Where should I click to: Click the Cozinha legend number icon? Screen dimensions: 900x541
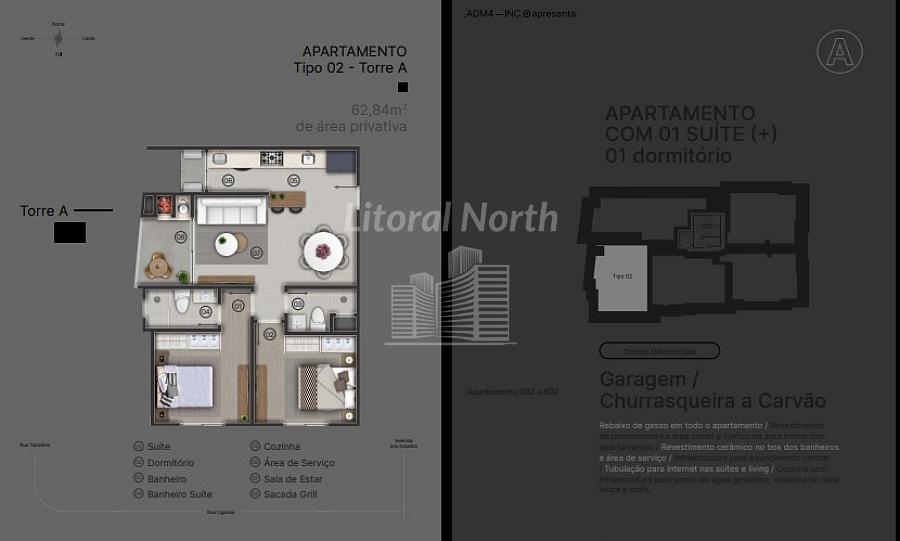254,446
